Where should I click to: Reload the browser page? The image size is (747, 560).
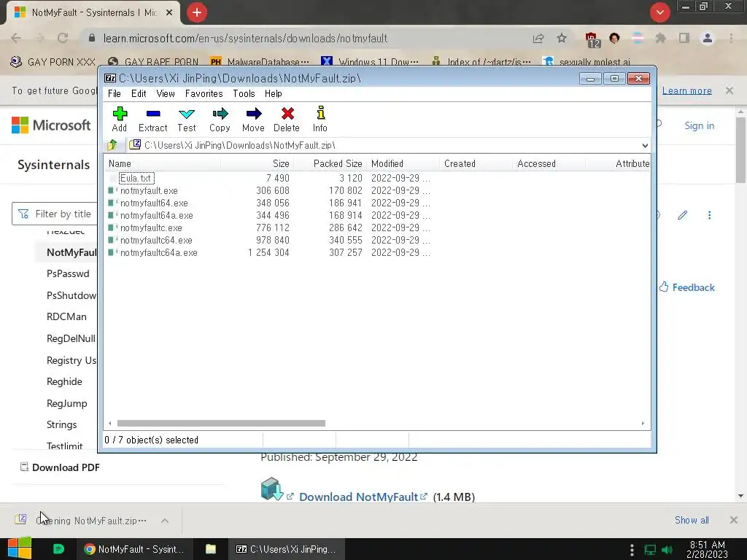(x=63, y=38)
